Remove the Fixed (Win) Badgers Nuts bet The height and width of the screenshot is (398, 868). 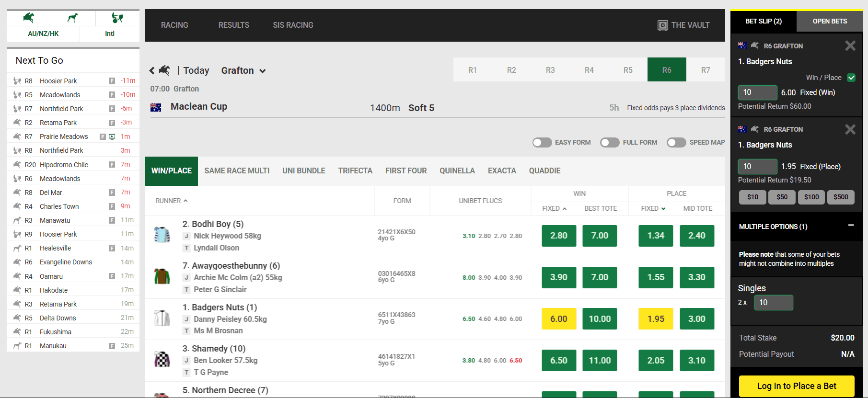[850, 45]
